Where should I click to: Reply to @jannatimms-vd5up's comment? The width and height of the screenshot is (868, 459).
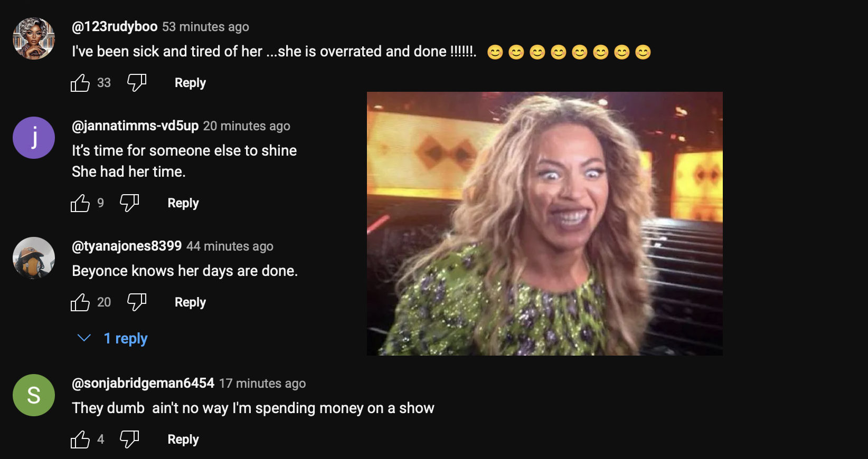(183, 203)
